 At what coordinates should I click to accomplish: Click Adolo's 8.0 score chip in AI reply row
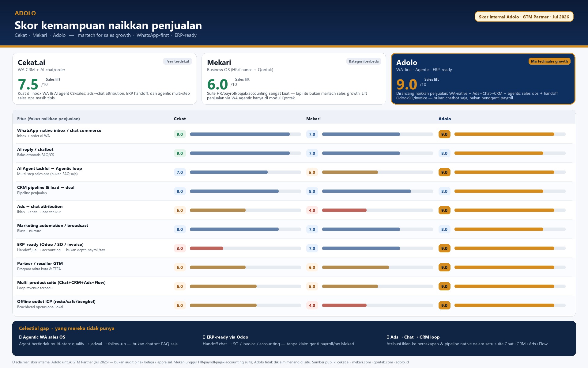tap(444, 153)
